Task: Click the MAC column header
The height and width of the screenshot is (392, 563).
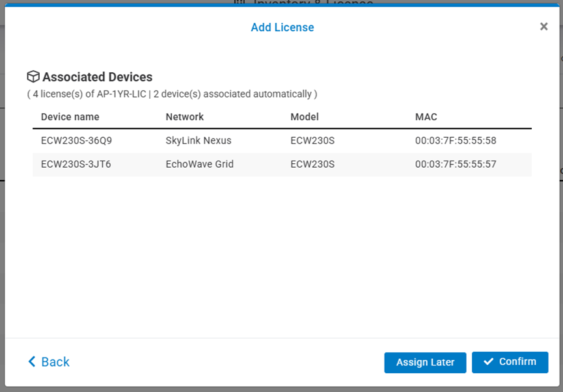Action: pos(426,117)
